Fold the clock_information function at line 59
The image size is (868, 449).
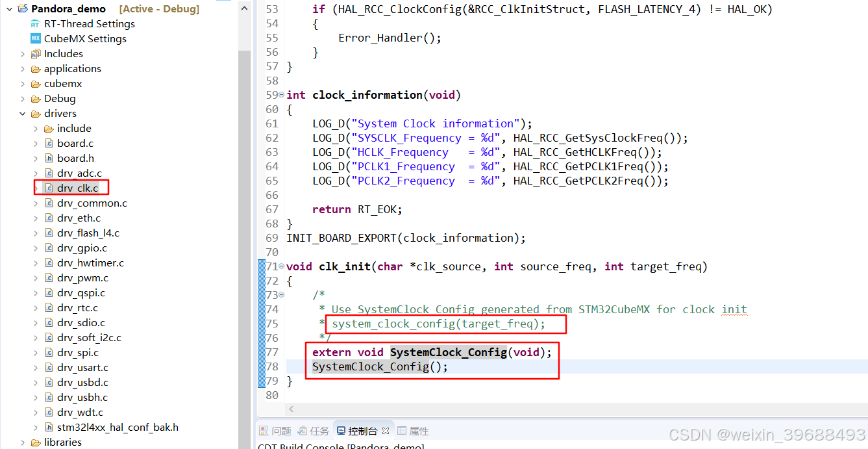(281, 95)
